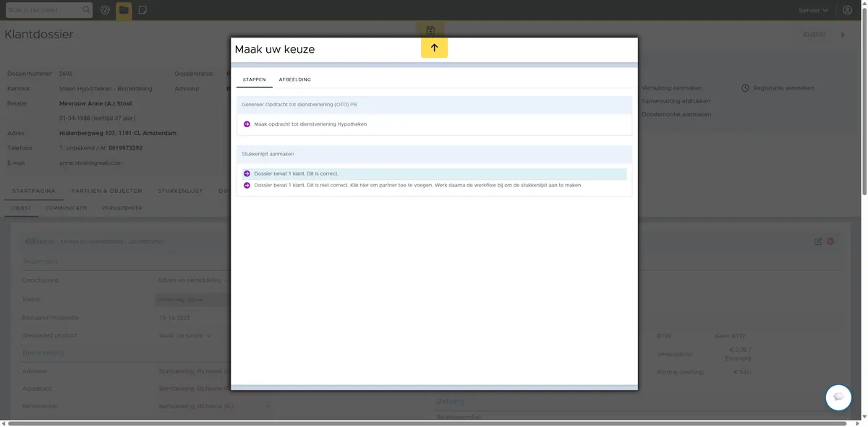Click the Dossiernotitie aanmaken link
Image resolution: width=868 pixels, height=427 pixels.
pos(676,114)
